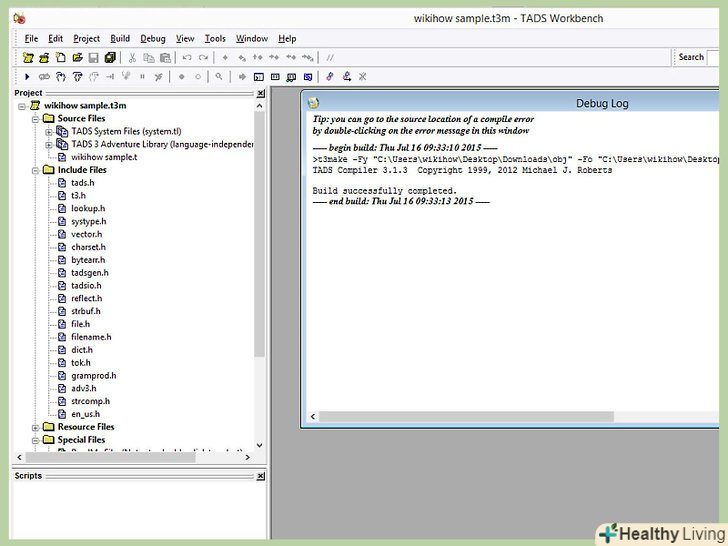Click the Undo arrow icon

tap(187, 58)
